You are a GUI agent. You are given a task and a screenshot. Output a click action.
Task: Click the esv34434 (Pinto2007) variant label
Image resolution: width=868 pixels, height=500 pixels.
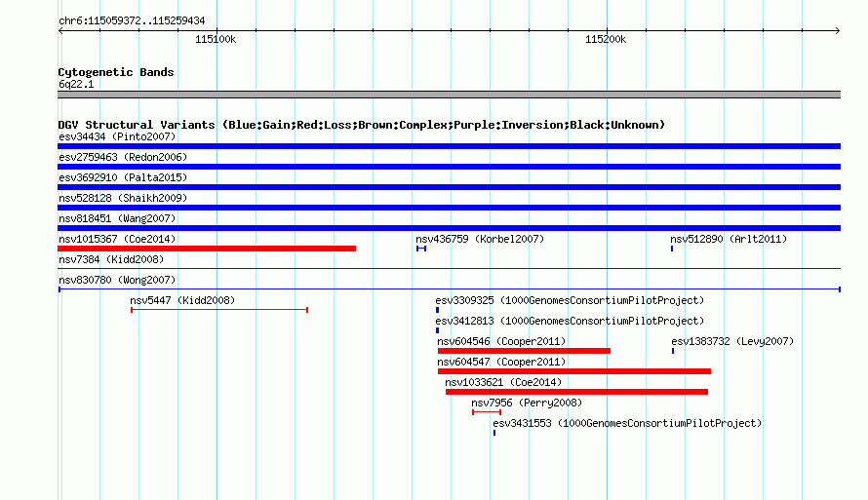117,136
